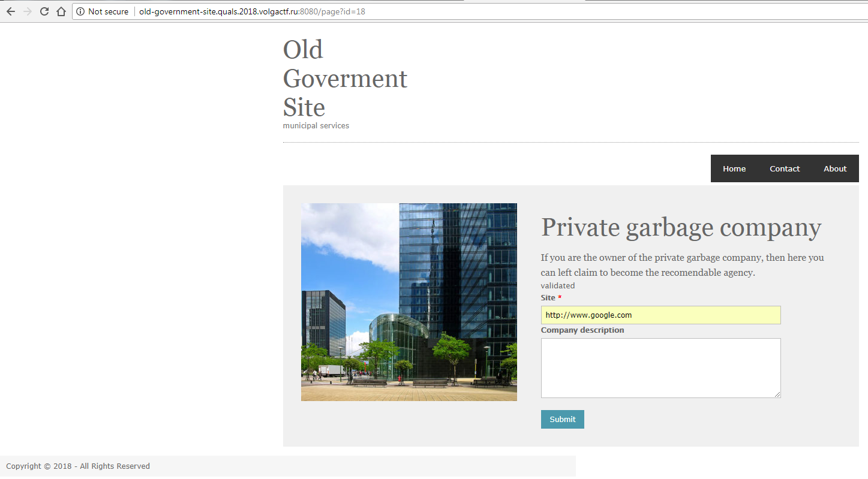The height and width of the screenshot is (479, 868).
Task: Click the Company description text area
Action: tap(660, 367)
